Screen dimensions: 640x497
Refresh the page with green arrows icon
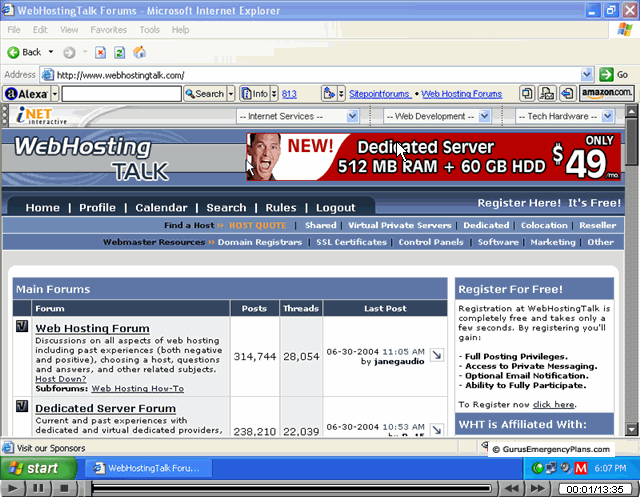(x=120, y=52)
